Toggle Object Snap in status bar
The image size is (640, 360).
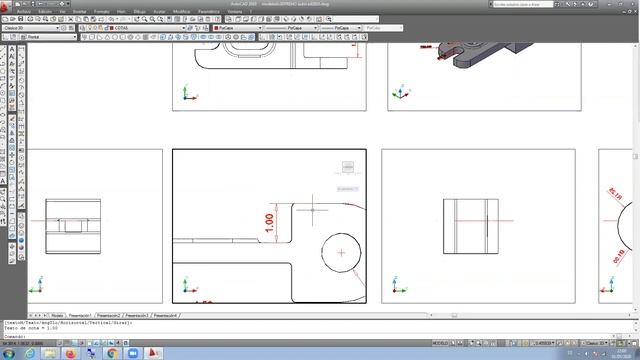click(x=89, y=343)
